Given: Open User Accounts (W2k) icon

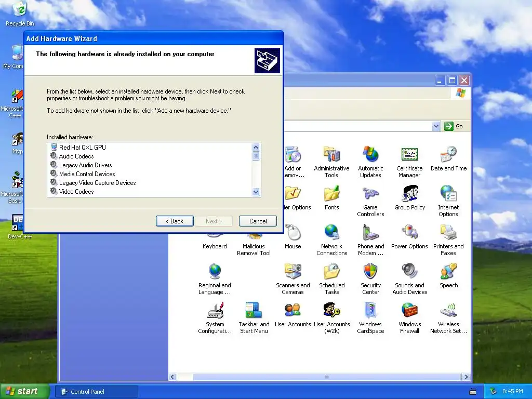Looking at the screenshot, I should (331, 318).
